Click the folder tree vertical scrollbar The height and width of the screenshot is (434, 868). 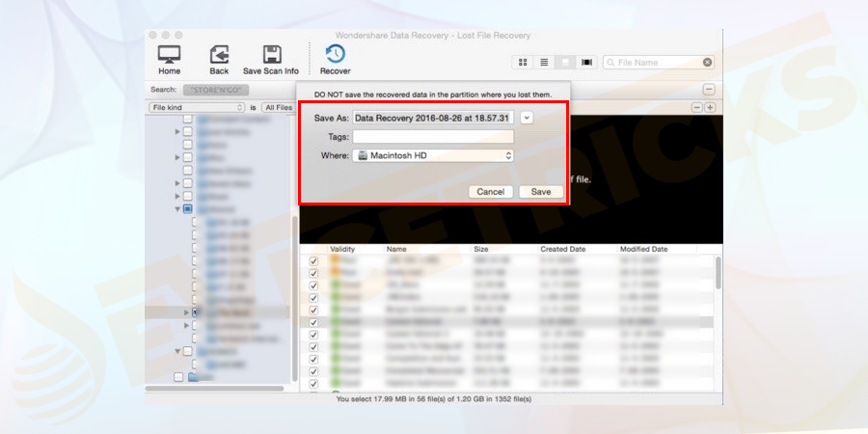pyautogui.click(x=294, y=299)
